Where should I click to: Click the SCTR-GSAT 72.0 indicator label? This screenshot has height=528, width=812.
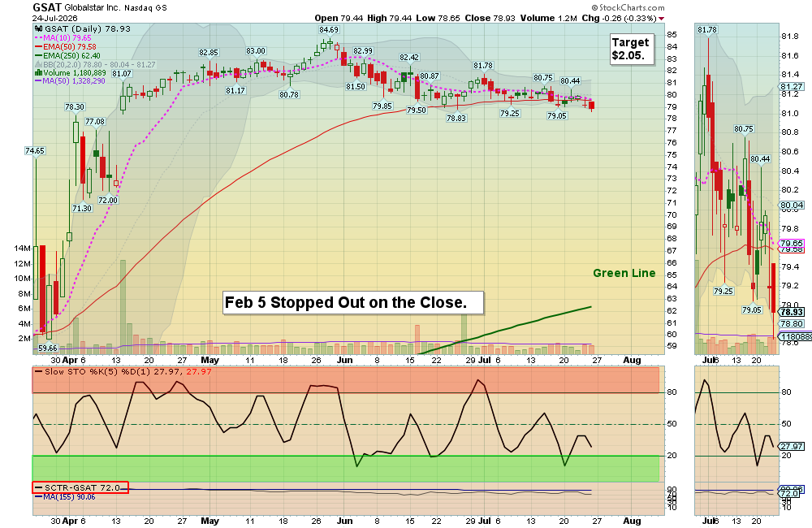tap(80, 487)
